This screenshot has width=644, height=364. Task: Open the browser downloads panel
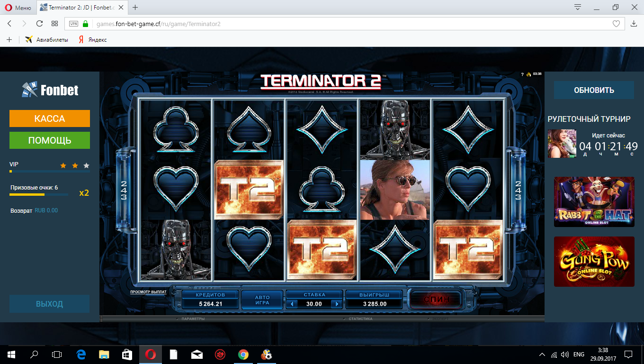point(634,24)
